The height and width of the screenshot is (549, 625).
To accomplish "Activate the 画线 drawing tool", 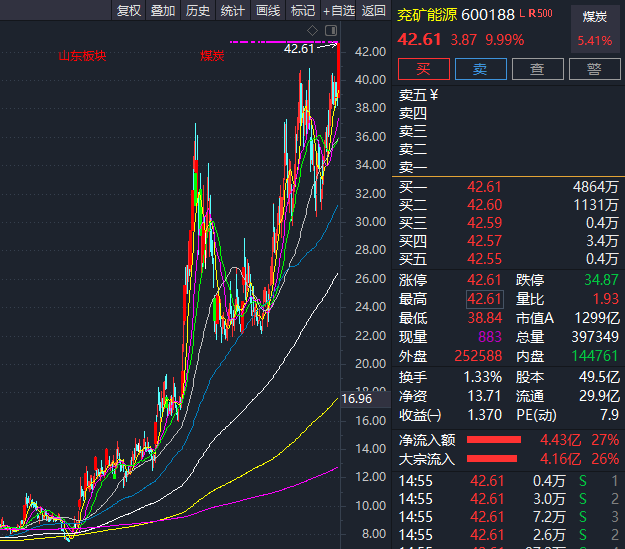I will [x=267, y=11].
